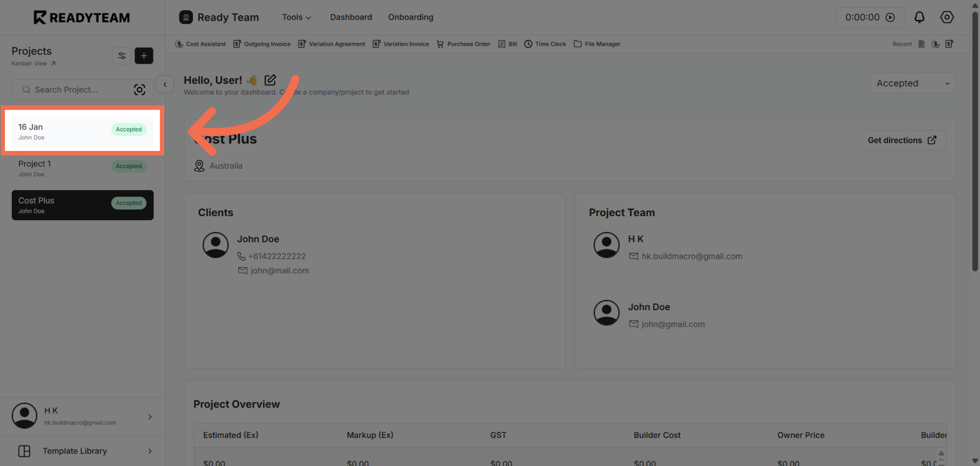Open the Time Clock tool
The height and width of the screenshot is (466, 980).
528,44
